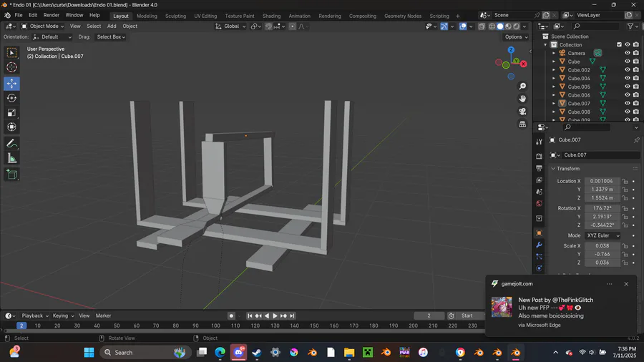The image size is (644, 362).
Task: Open the Geometry Nodes workspace tab
Action: click(x=402, y=16)
